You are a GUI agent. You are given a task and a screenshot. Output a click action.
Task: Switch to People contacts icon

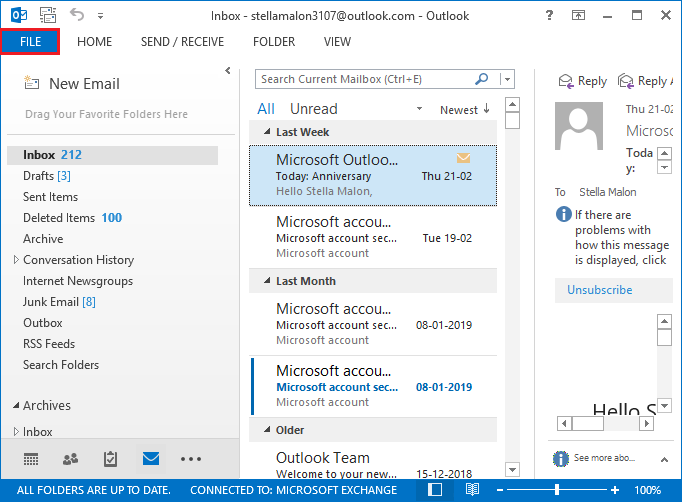(x=70, y=459)
